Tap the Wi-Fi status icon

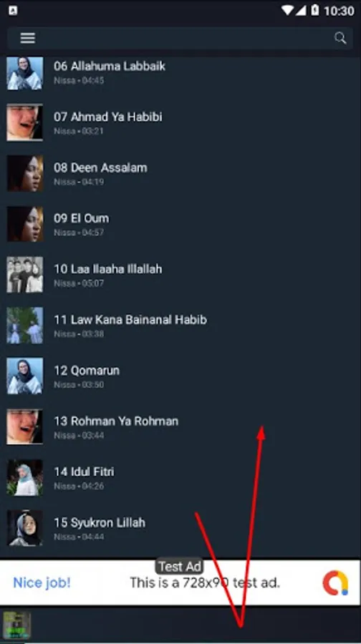click(x=288, y=10)
